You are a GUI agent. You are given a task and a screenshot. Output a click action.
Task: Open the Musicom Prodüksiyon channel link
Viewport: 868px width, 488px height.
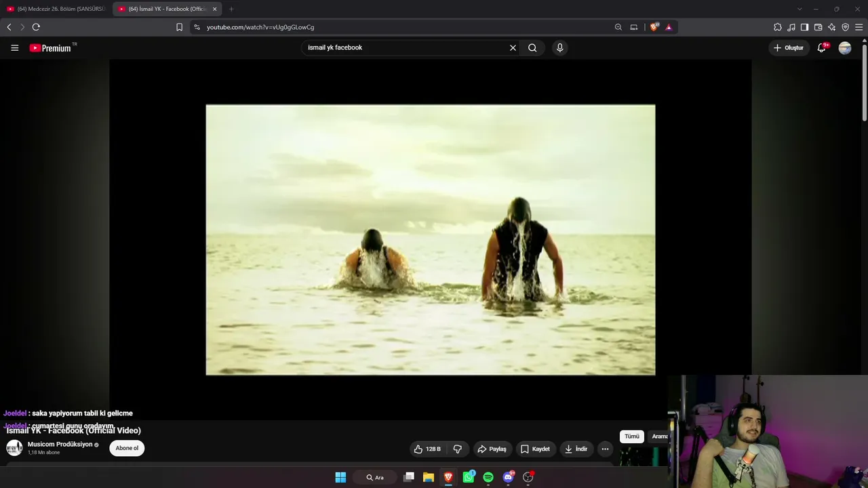click(60, 445)
